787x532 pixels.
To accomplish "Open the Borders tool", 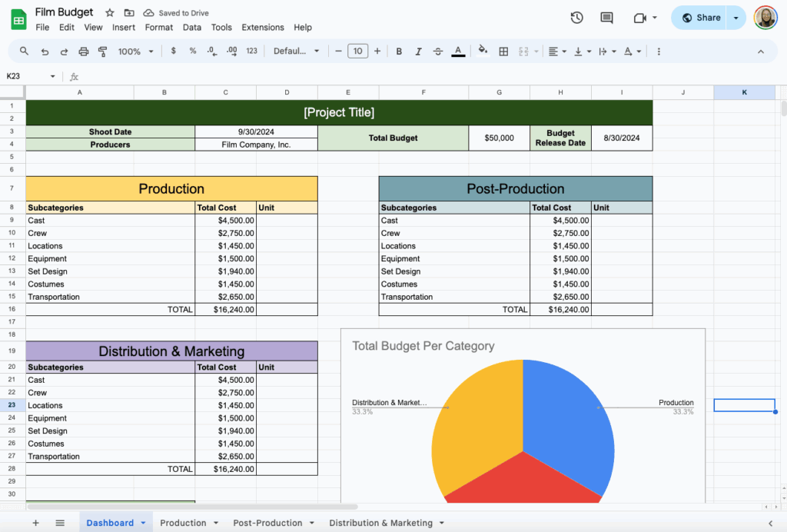I will coord(503,51).
